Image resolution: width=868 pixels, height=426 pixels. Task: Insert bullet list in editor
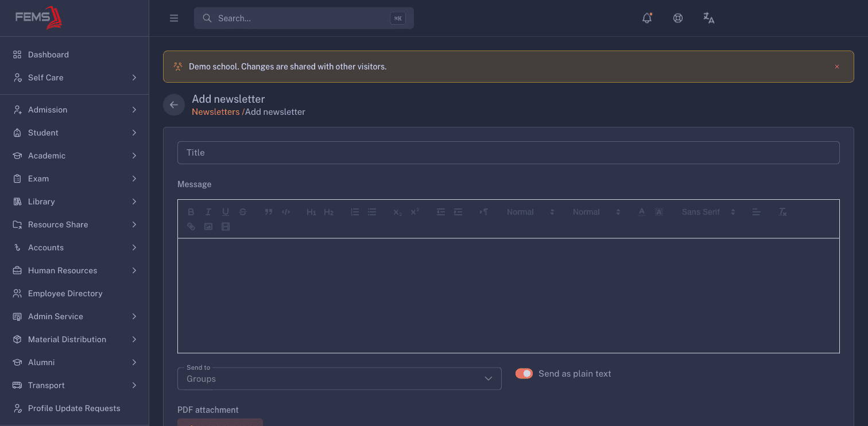tap(372, 212)
